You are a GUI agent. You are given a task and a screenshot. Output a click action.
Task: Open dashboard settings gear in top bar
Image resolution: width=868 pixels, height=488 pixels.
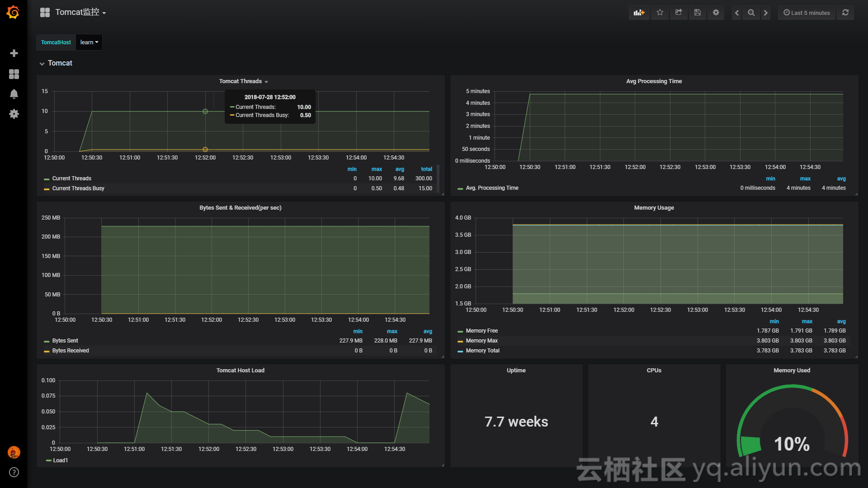[716, 13]
